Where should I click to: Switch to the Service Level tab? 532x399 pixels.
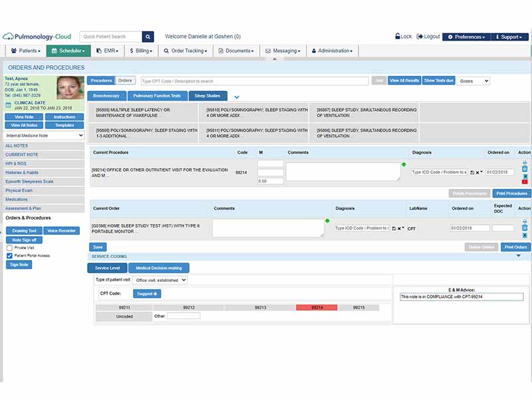tap(107, 268)
